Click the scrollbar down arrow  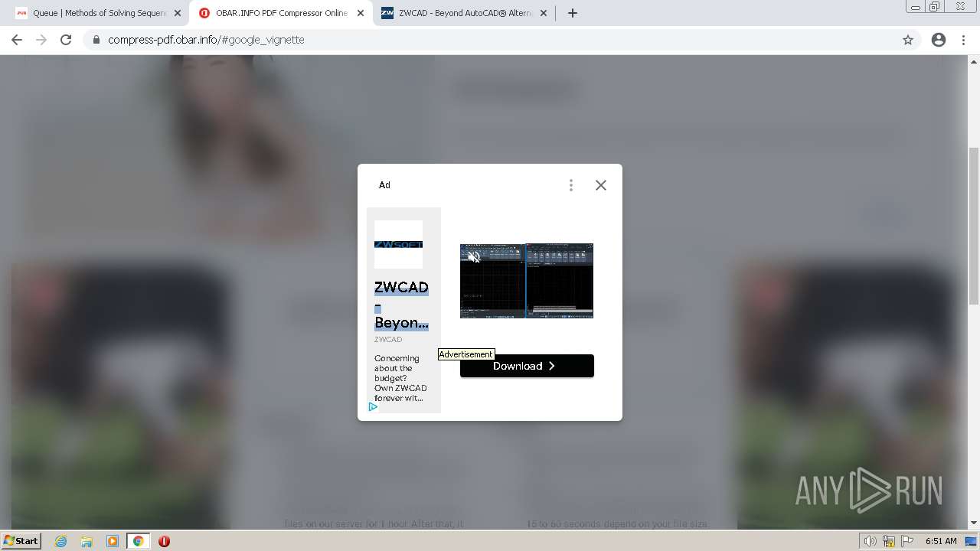[974, 523]
